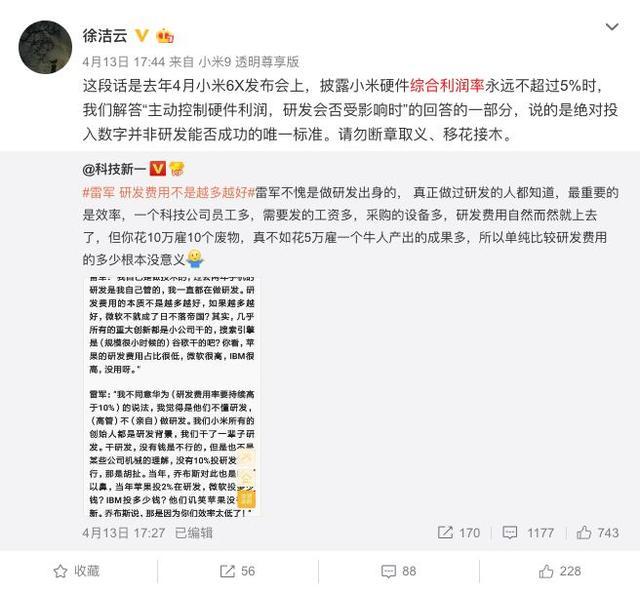
Task: Click the 徐洁云 username
Action: [x=105, y=36]
